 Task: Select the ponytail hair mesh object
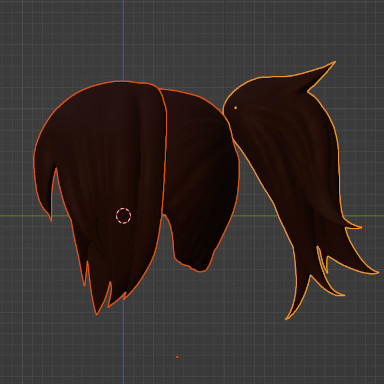pos(293,167)
